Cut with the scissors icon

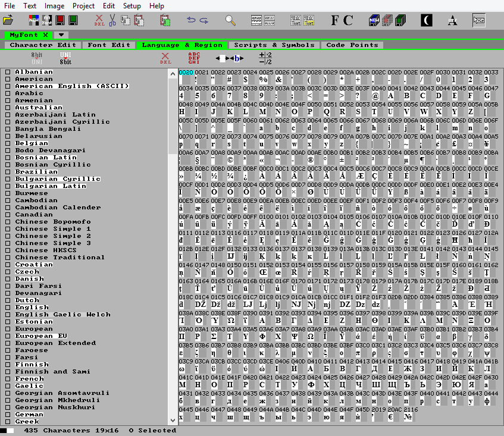(112, 20)
